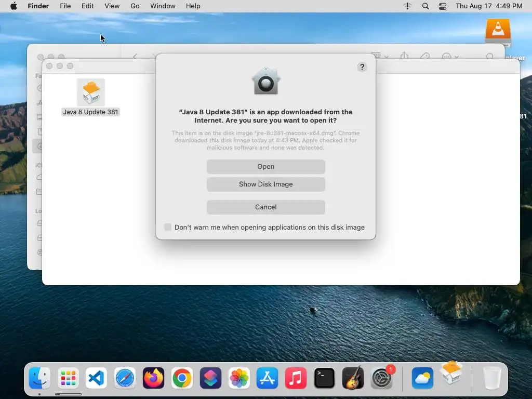Screen dimensions: 532x399
Task: Launch Firefox from the Dock
Action: coord(153,378)
